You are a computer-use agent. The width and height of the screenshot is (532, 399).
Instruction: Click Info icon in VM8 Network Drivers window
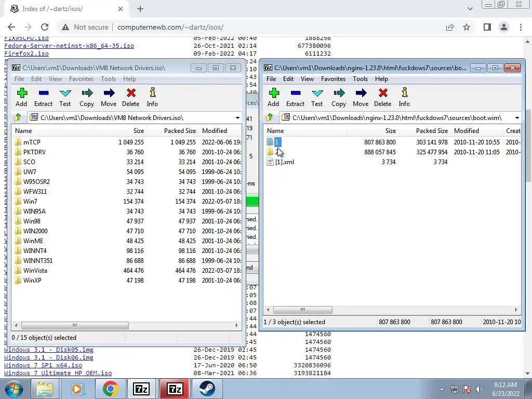(152, 92)
